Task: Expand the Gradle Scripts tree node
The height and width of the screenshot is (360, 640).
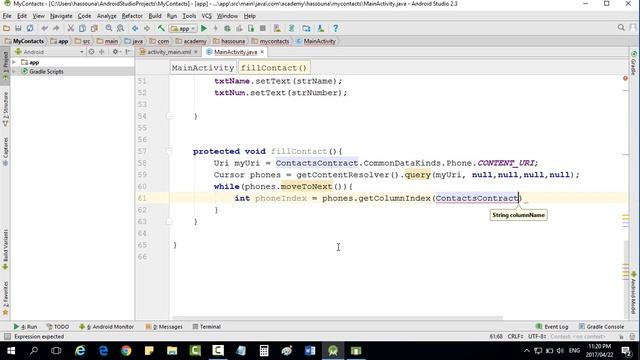Action: [x=14, y=71]
